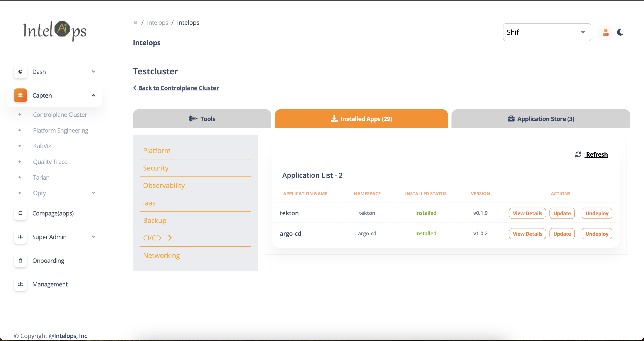Screen dimensions: 644x341
Task: View Details for argo-cd
Action: tap(528, 234)
